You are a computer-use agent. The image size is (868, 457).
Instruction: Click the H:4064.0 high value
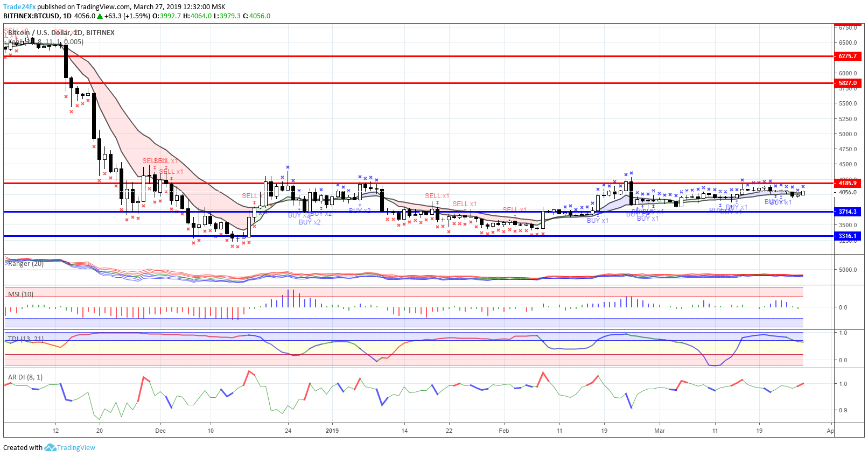click(x=197, y=16)
